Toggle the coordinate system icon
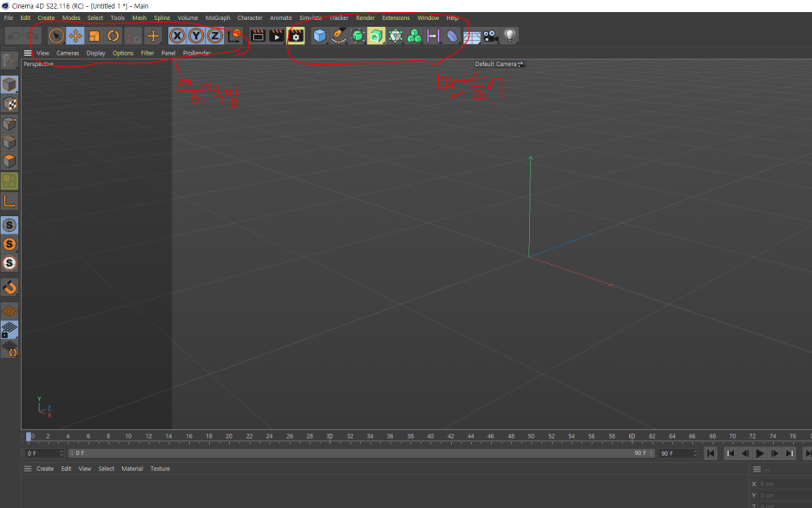This screenshot has height=508, width=812. tap(234, 36)
